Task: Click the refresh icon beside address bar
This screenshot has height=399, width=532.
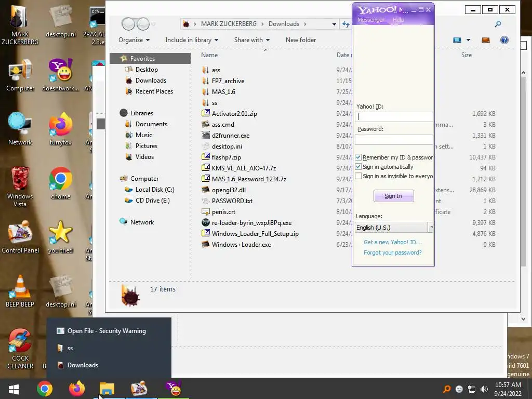Action: point(345,24)
